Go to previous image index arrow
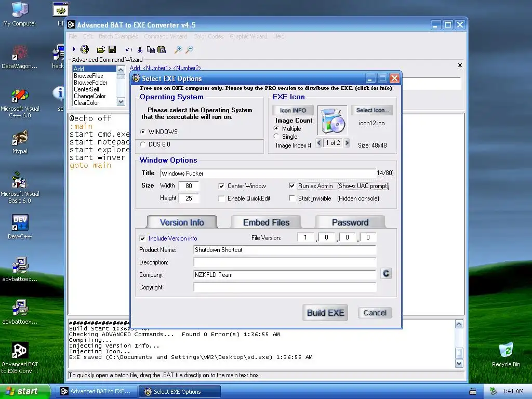The width and height of the screenshot is (532, 399). tap(318, 143)
